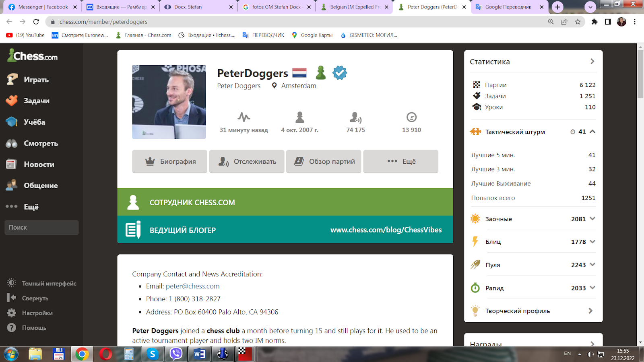Open Viber from the taskbar
Viewport: 644px width, 362px height.
coord(176,354)
